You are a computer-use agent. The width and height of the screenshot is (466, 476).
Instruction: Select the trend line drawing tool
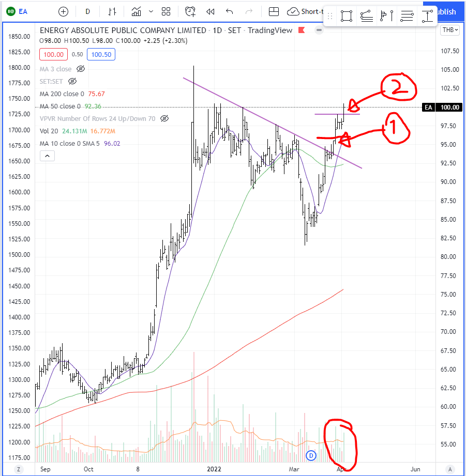click(x=366, y=16)
